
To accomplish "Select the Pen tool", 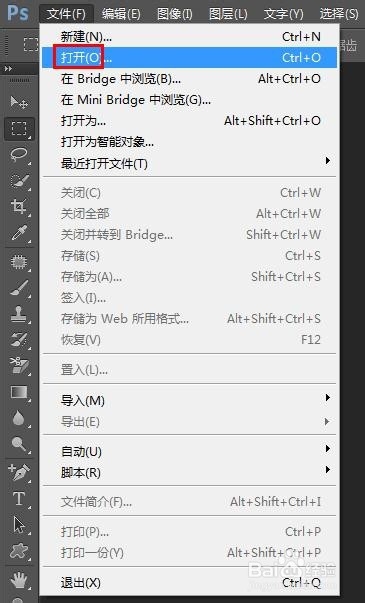I will click(x=19, y=472).
